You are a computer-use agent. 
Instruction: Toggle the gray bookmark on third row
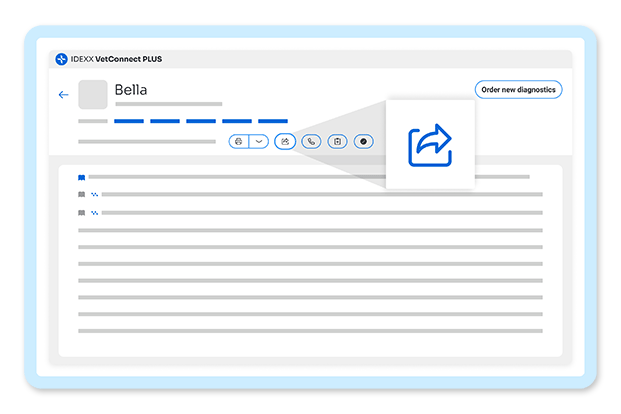coord(82,213)
